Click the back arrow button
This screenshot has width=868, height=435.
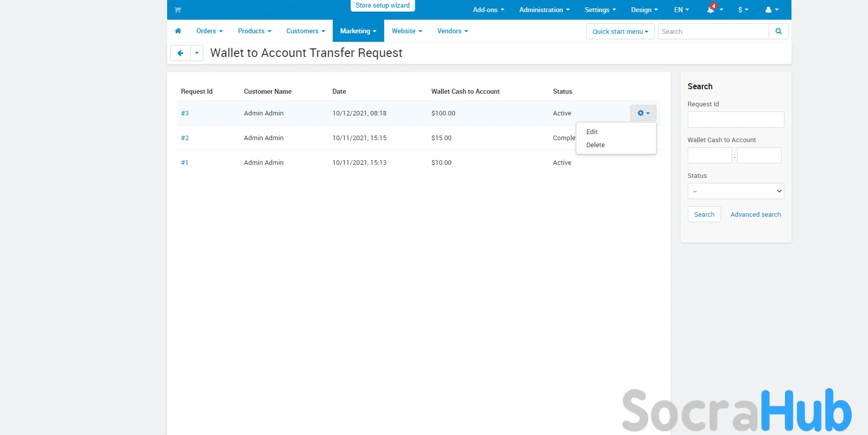coord(180,53)
